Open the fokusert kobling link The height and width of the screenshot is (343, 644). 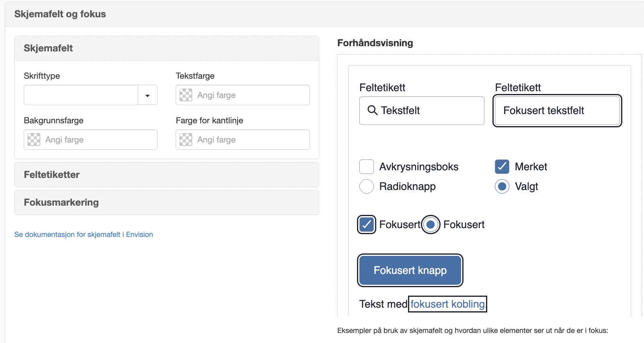(x=447, y=304)
